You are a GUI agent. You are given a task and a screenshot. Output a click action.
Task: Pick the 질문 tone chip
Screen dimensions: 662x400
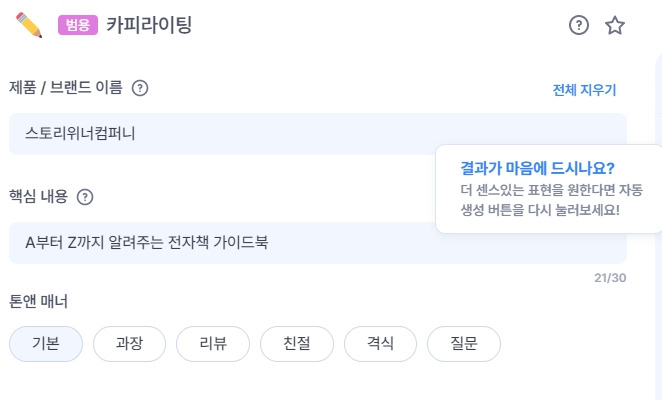(464, 343)
